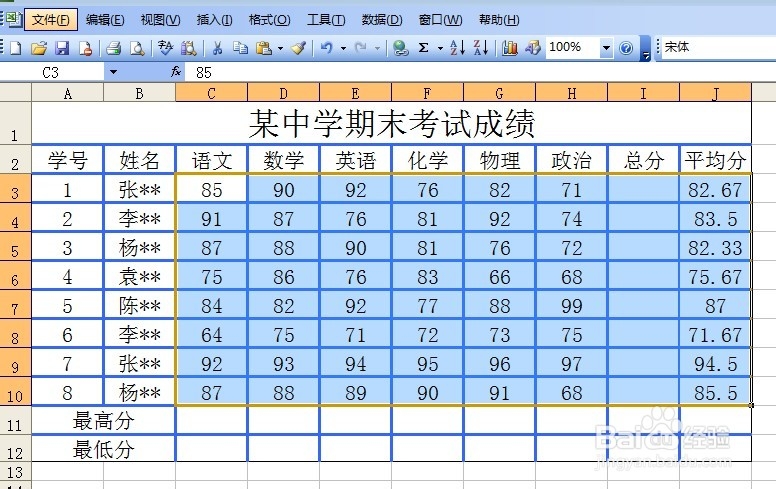
Task: Open the 窗口(W) menu
Action: pos(440,20)
